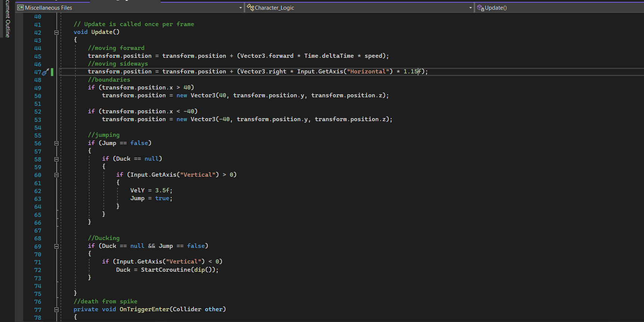
Task: Collapse the void Update() method block
Action: tap(57, 32)
